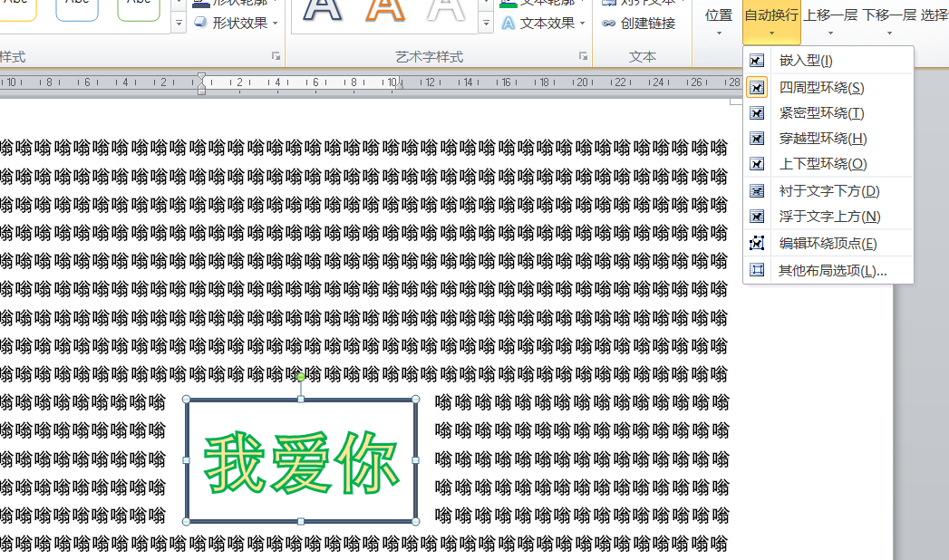949x560 pixels.
Task: Click the green rotation handle above textbox
Action: [x=301, y=376]
